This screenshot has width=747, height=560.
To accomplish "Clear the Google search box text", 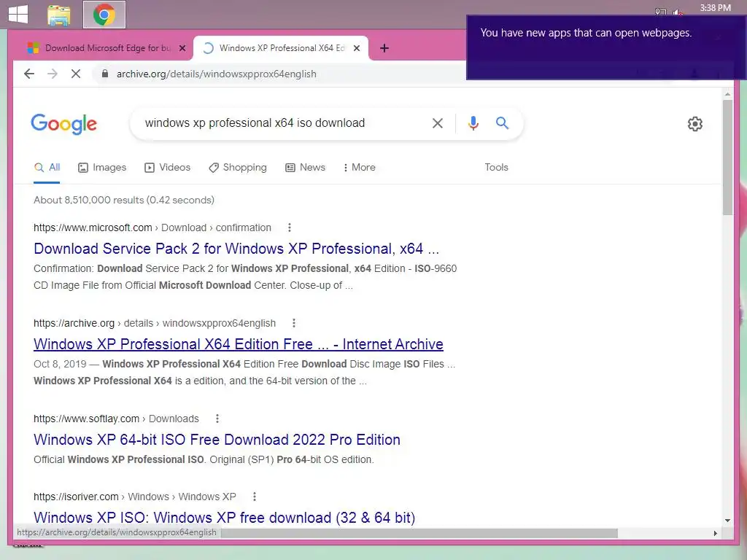I will pos(438,123).
